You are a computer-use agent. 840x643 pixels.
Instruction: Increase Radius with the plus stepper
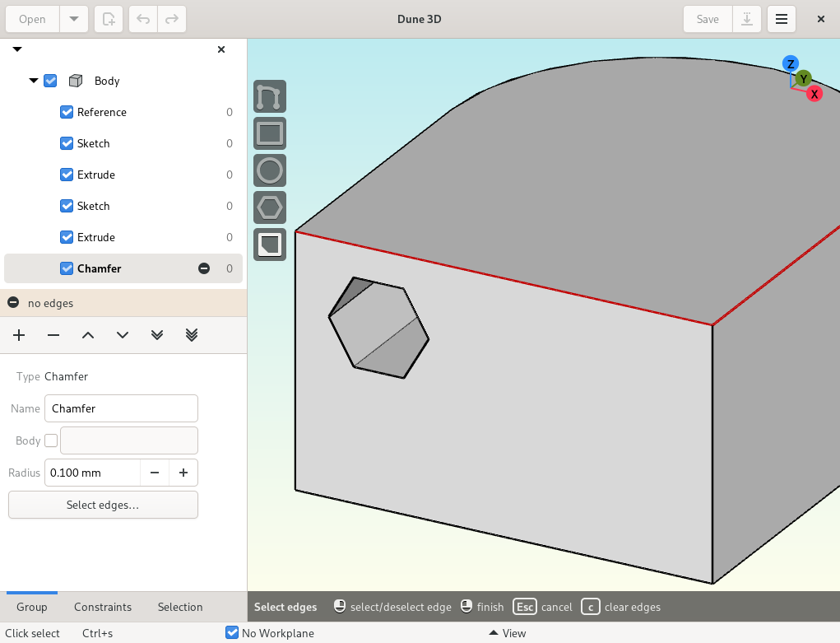pyautogui.click(x=183, y=473)
